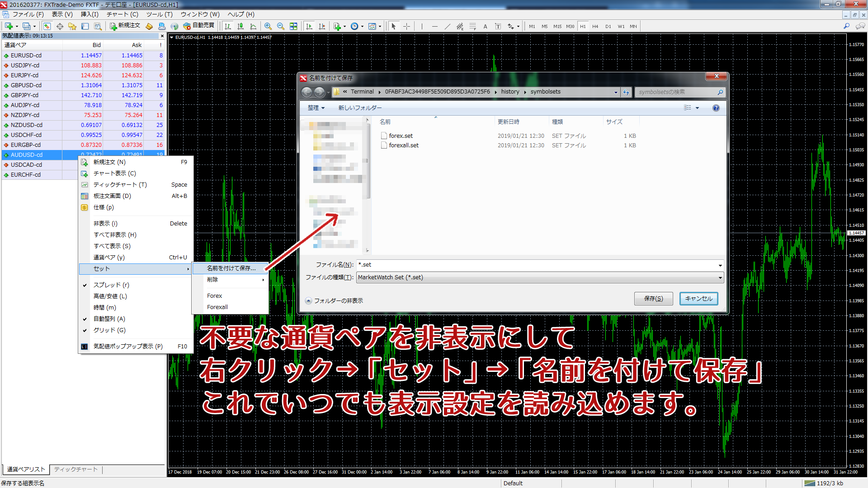Switch to the ティックチャート tab
Image resolution: width=868 pixels, height=488 pixels.
tap(75, 469)
